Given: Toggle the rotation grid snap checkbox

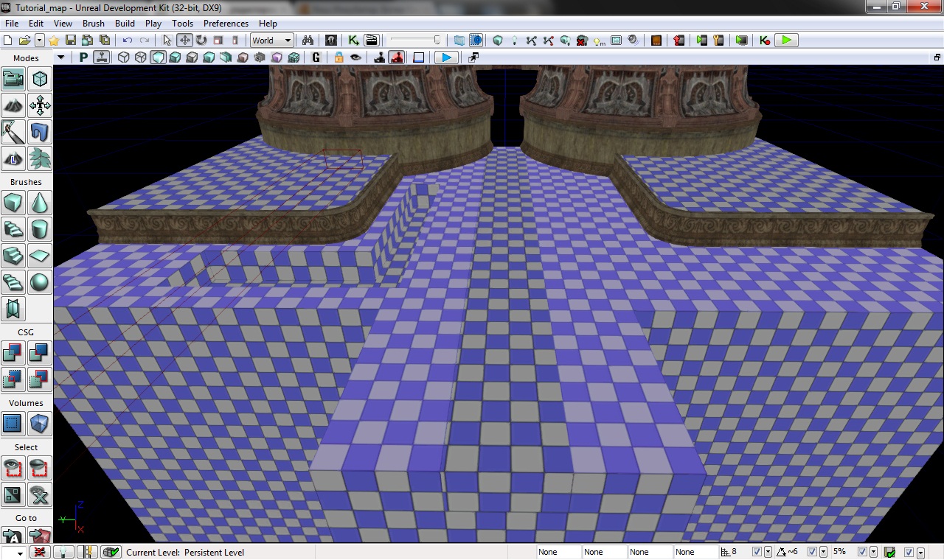Looking at the screenshot, I should click(x=813, y=552).
